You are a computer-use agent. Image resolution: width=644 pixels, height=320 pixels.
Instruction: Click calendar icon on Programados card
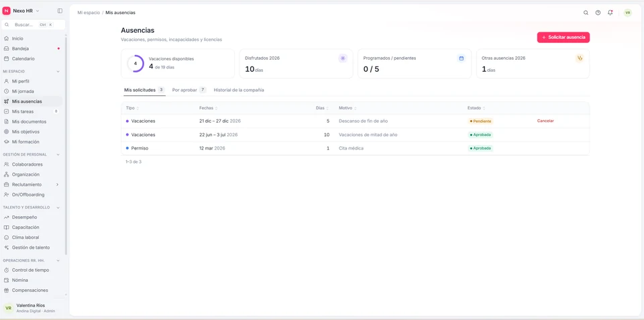pos(462,58)
